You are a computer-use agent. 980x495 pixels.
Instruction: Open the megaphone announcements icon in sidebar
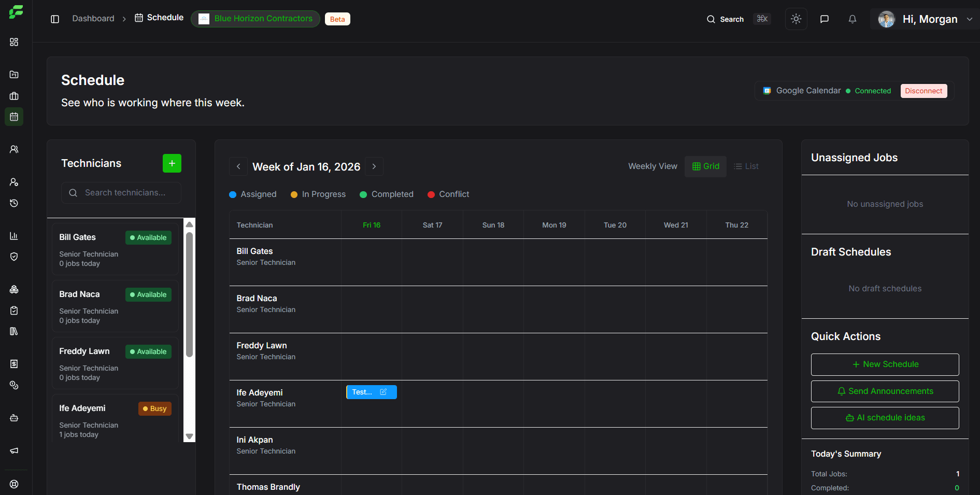point(14,450)
